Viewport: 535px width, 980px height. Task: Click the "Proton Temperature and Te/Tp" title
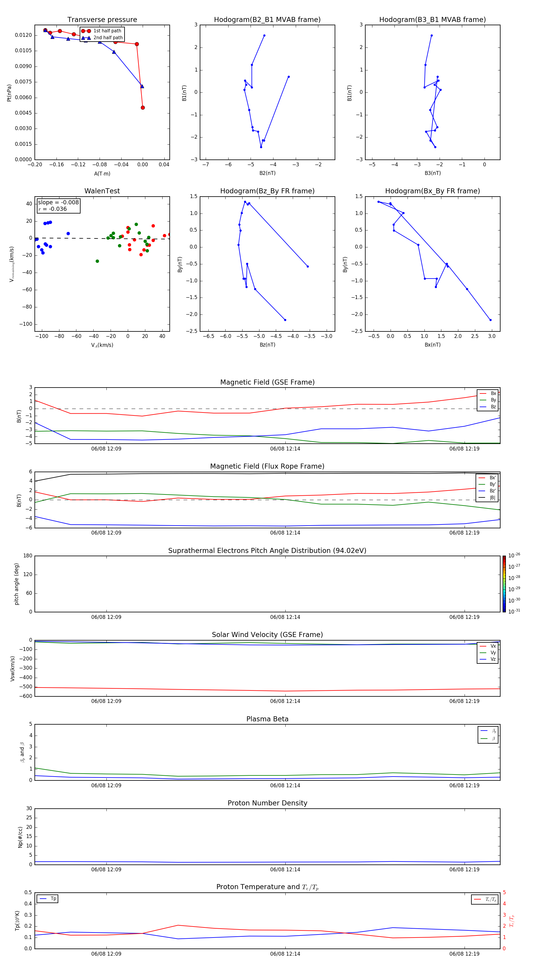(x=267, y=887)
